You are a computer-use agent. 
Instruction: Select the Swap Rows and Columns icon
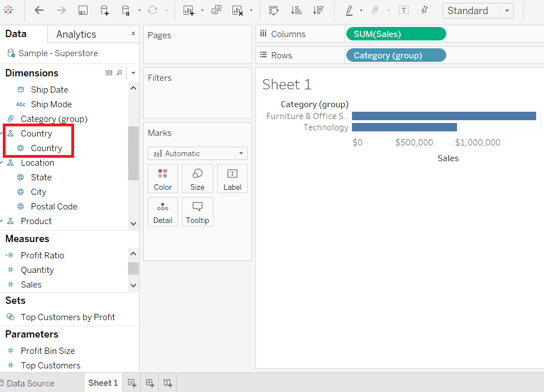[x=273, y=10]
